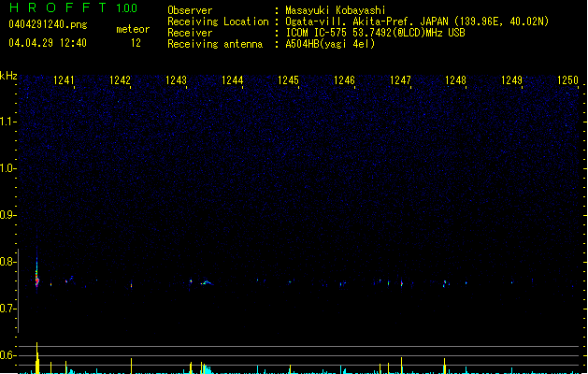Click the time axis marker 1241

pos(64,80)
